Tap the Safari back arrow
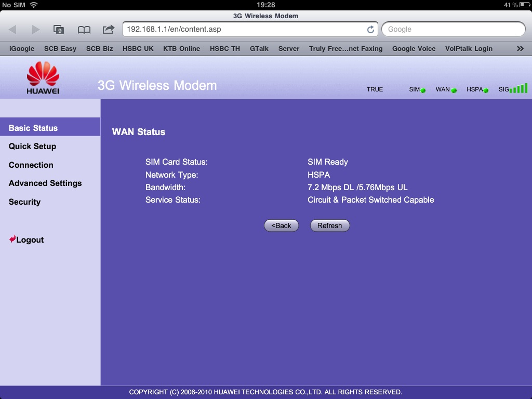Viewport: 532px width, 399px height. click(12, 30)
